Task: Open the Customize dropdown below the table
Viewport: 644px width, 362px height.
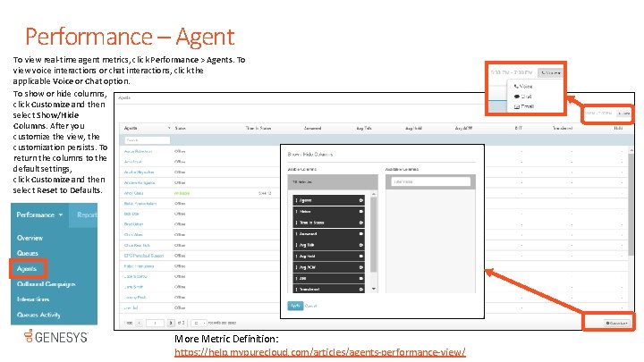Action: point(617,323)
